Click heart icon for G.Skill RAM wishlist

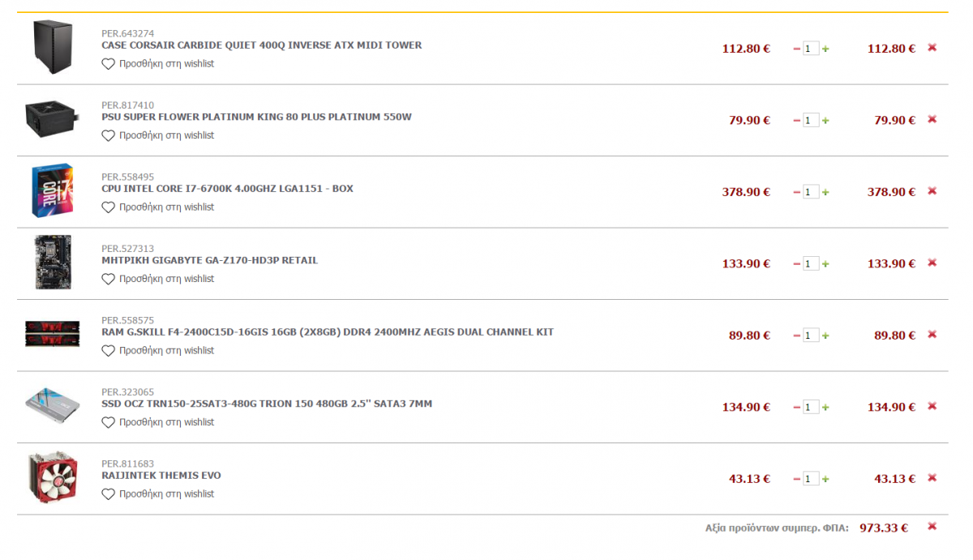pyautogui.click(x=109, y=351)
